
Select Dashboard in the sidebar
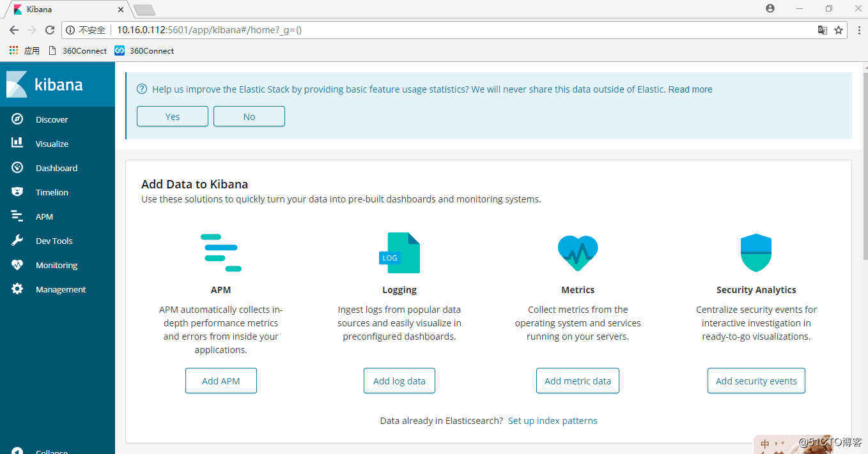56,168
